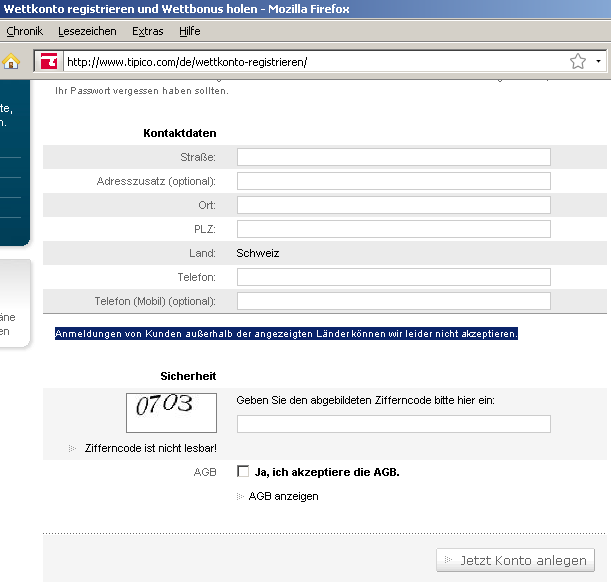Open the Chronik menu
611x582 pixels.
click(x=25, y=31)
